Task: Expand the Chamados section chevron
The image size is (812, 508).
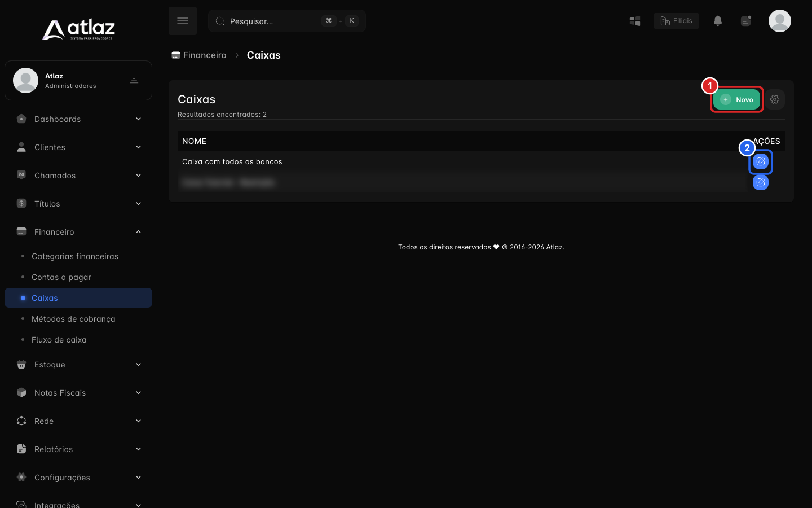Action: [138, 176]
